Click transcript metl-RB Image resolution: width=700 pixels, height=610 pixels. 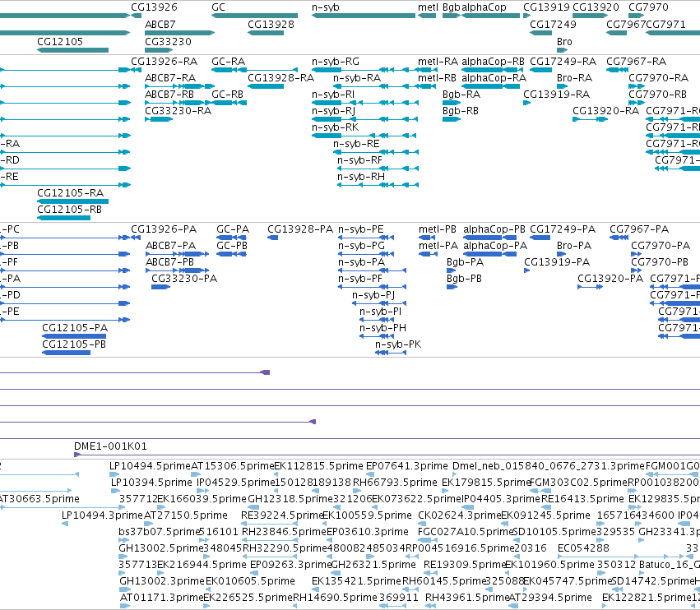(x=437, y=77)
